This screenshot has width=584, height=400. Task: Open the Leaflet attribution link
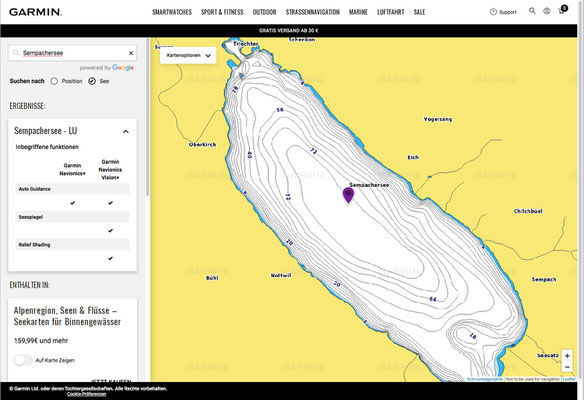569,379
